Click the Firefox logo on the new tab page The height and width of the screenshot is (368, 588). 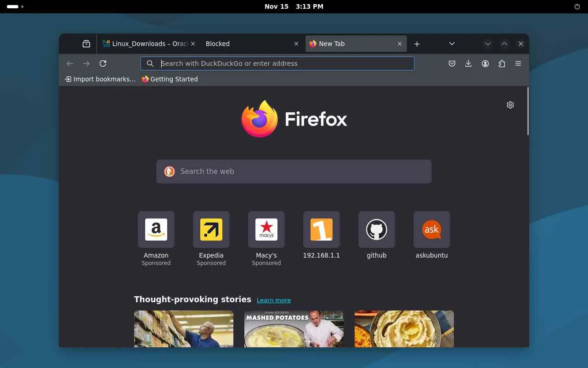coord(294,119)
